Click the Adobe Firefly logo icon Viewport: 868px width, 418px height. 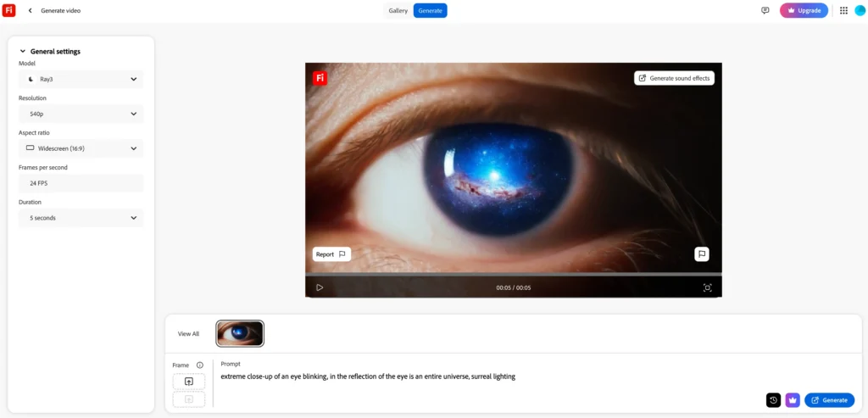tap(9, 10)
